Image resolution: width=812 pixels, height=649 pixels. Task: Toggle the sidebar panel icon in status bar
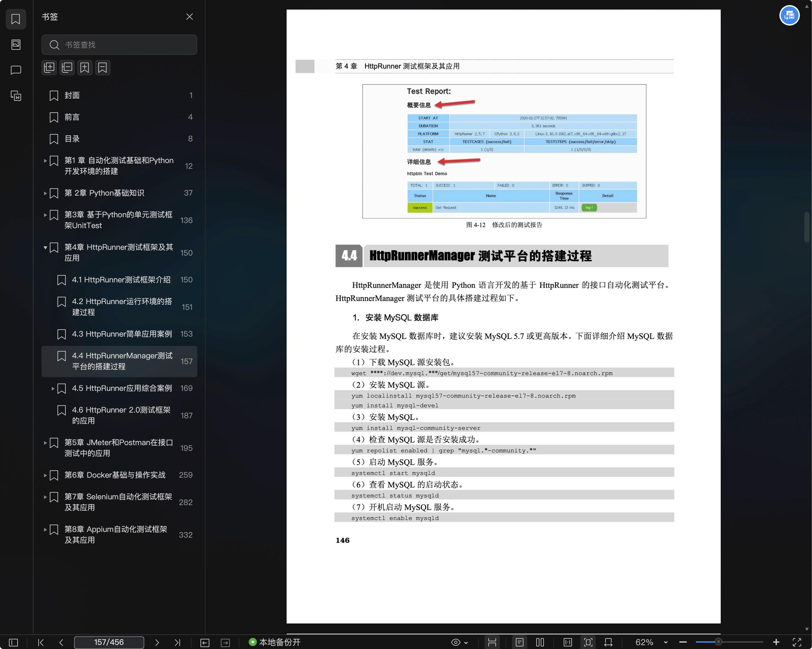pos(13,642)
